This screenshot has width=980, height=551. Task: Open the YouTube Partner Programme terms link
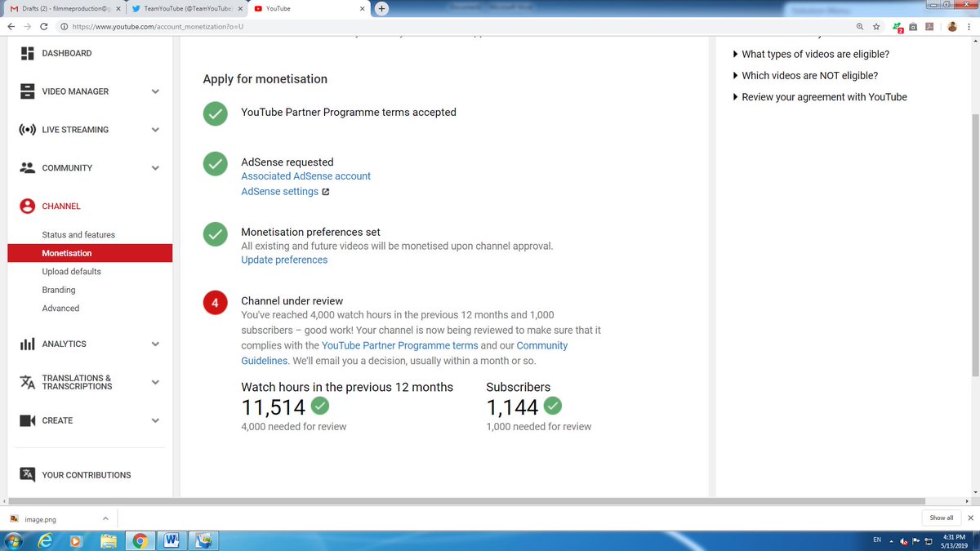click(x=399, y=345)
